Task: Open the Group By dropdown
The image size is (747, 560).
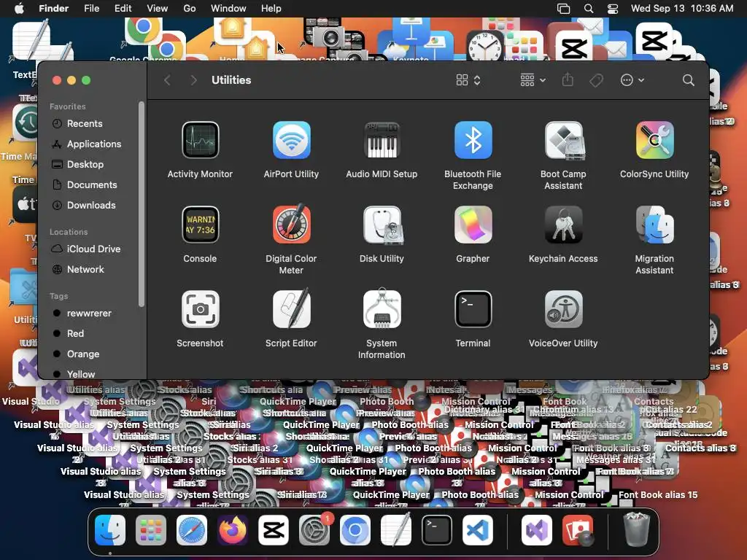Action: coord(533,80)
